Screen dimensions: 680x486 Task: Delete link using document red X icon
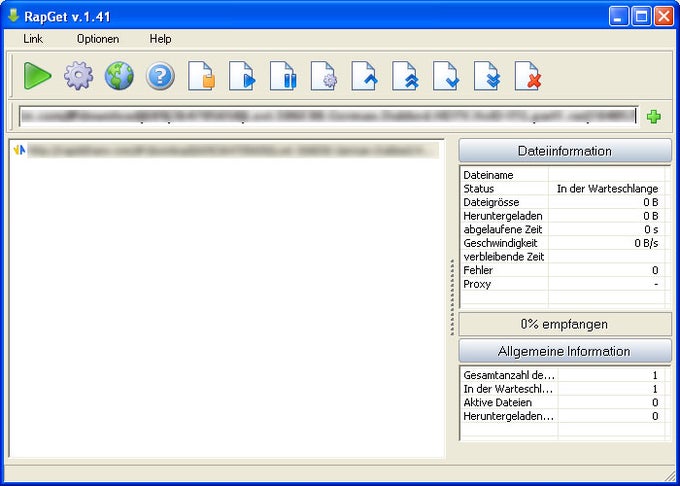(x=528, y=76)
